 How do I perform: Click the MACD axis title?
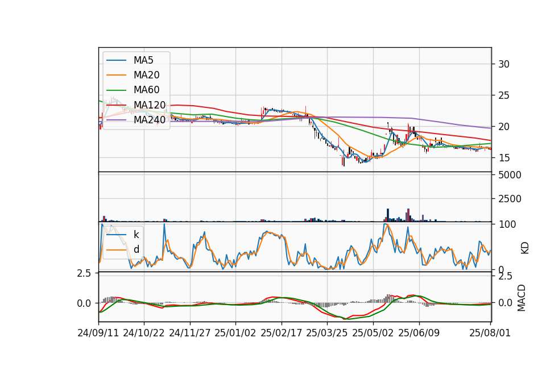coord(522,298)
